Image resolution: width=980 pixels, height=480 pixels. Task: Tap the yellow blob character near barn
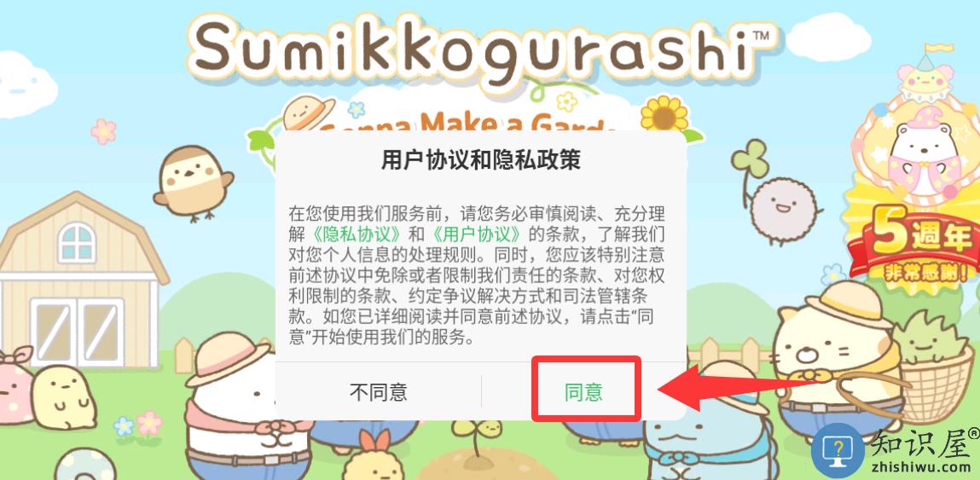(64, 397)
